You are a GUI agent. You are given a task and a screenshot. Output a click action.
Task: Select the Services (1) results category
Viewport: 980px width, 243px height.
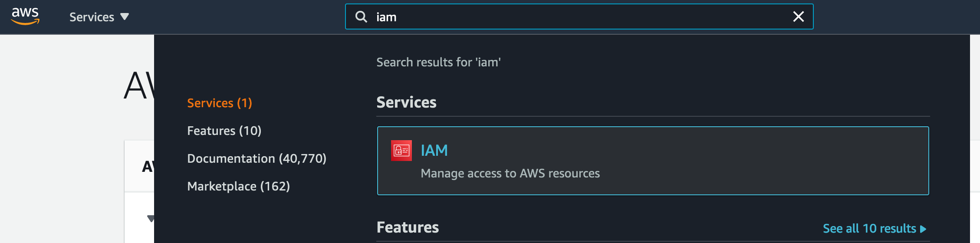pyautogui.click(x=219, y=103)
